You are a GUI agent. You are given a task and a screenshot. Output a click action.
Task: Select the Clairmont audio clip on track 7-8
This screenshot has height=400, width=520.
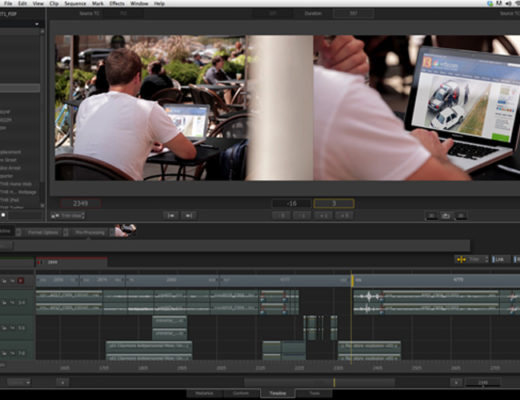point(149,350)
